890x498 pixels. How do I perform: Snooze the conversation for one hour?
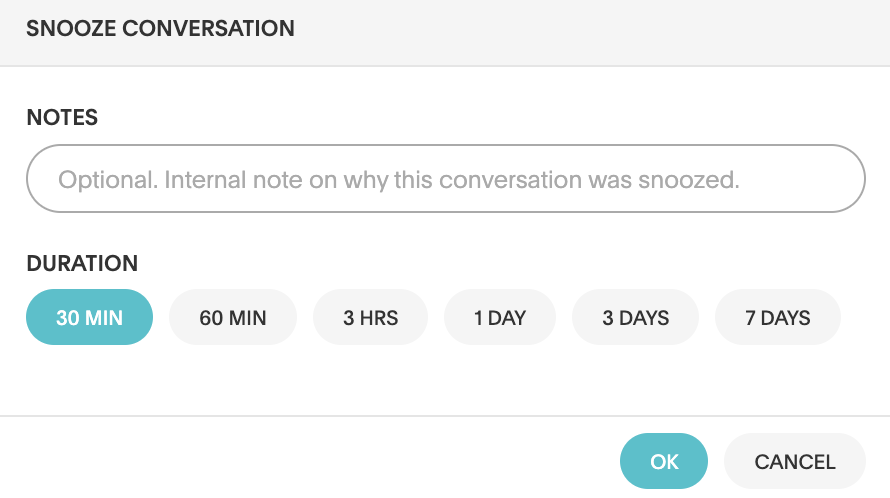click(x=233, y=318)
